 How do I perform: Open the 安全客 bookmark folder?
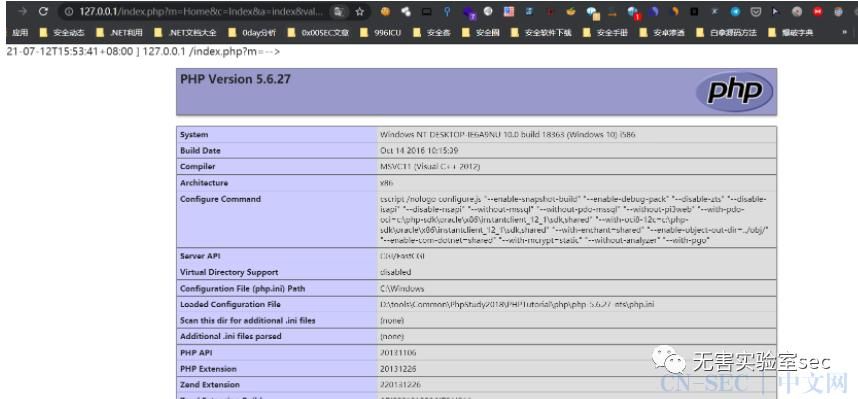[x=432, y=33]
